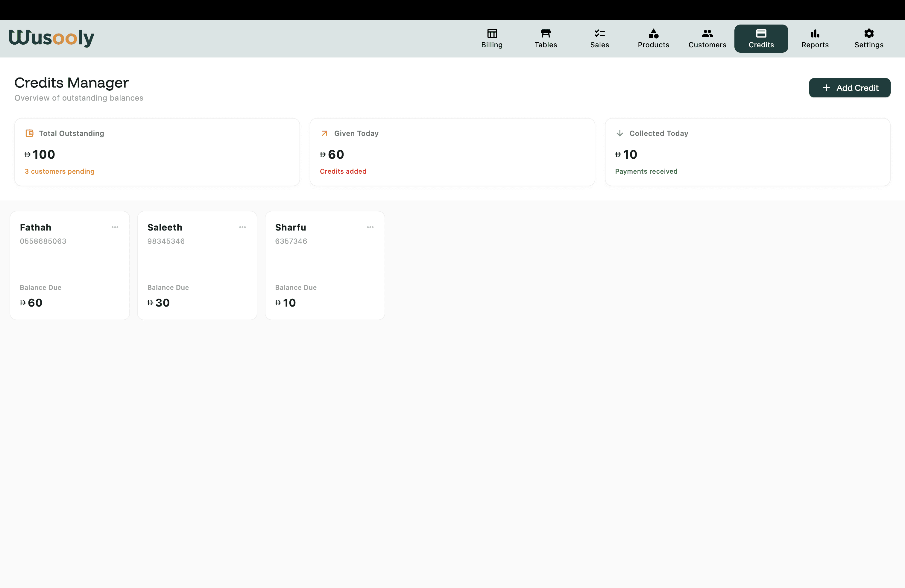Viewport: 905px width, 588px height.
Task: Click the Collected Today down-arrow icon
Action: [619, 133]
